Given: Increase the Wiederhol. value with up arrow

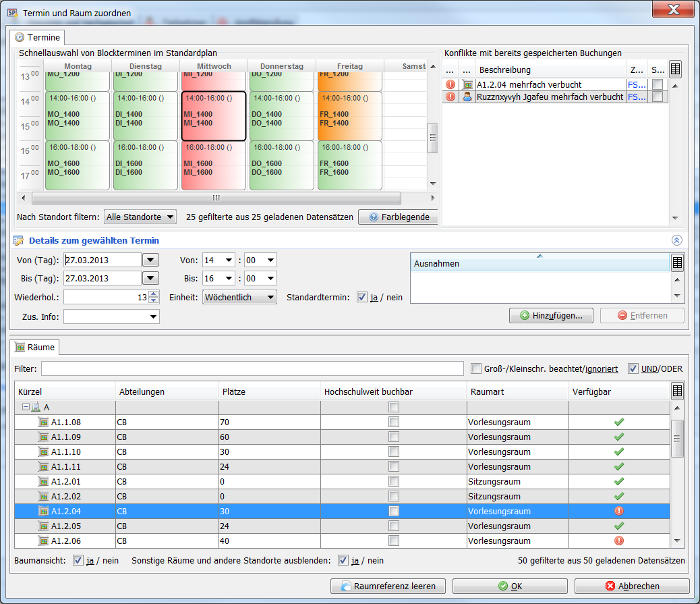Looking at the screenshot, I should click(x=154, y=294).
